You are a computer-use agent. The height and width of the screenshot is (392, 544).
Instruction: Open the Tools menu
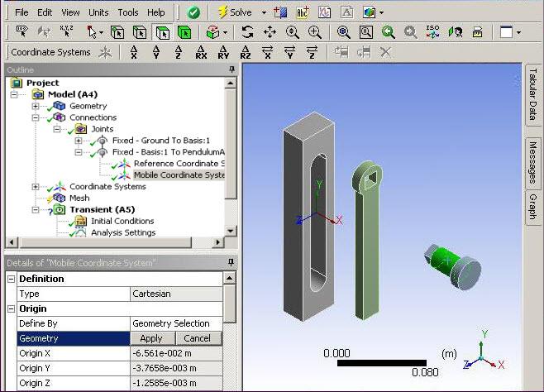point(128,12)
